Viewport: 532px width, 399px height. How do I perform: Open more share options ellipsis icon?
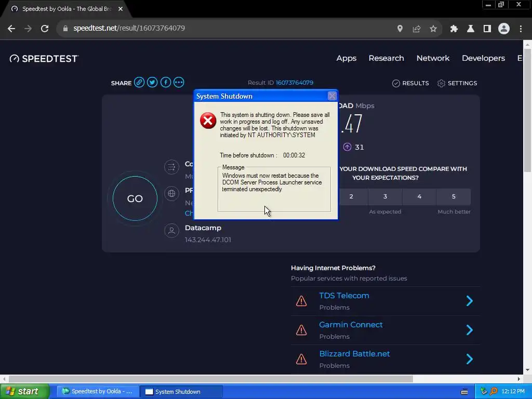(179, 83)
